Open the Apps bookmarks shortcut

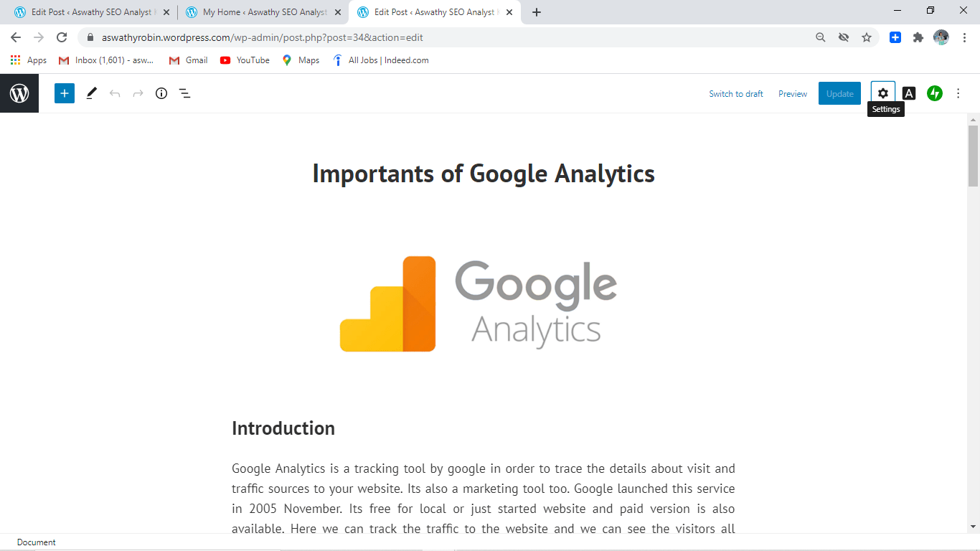click(x=29, y=60)
